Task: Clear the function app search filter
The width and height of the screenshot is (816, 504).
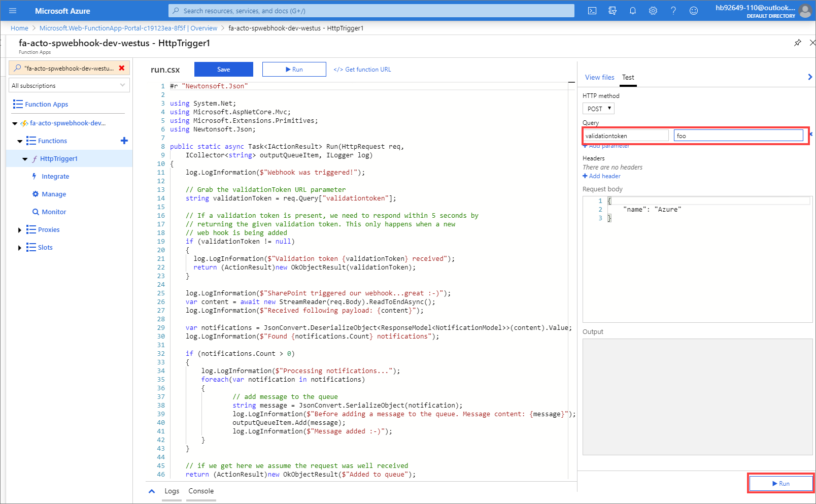Action: point(122,68)
